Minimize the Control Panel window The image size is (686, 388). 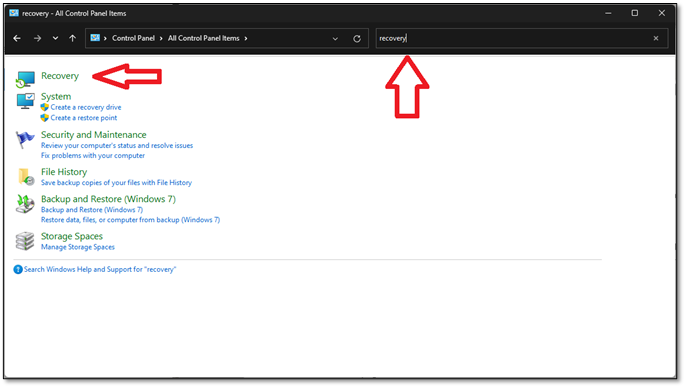pos(608,13)
